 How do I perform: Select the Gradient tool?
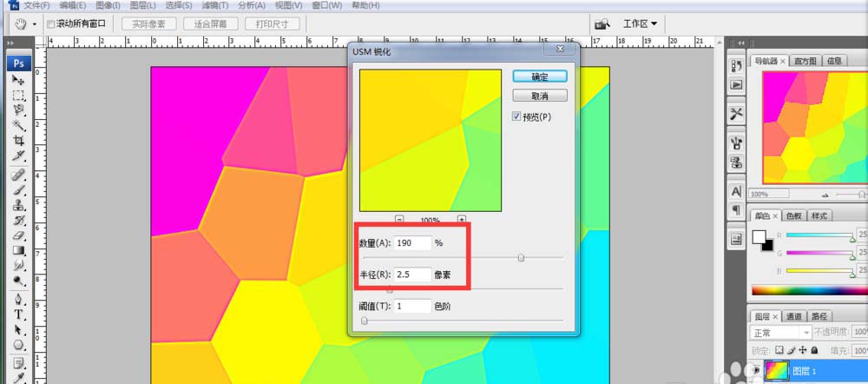click(18, 251)
